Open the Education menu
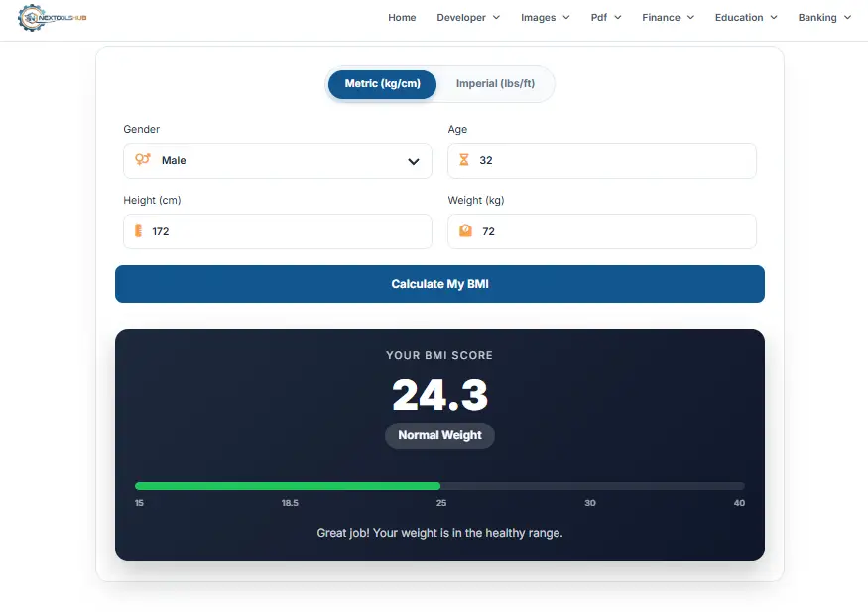868x612 pixels. [x=746, y=18]
